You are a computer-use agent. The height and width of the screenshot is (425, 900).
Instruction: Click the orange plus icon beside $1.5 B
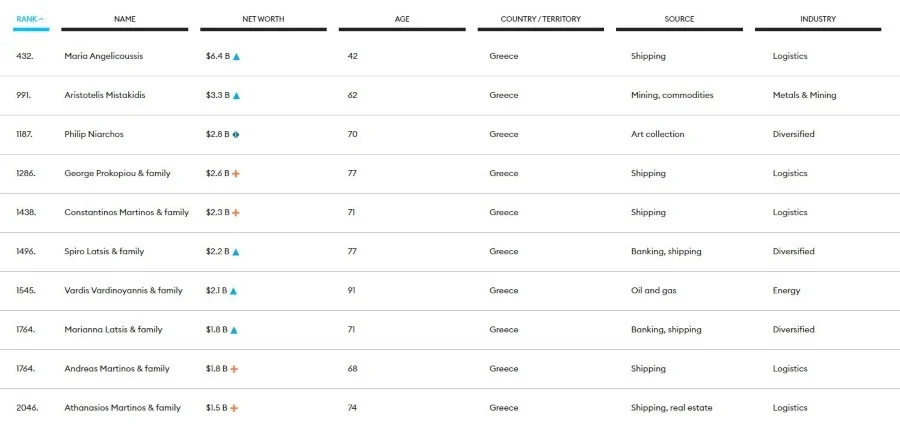(x=235, y=408)
